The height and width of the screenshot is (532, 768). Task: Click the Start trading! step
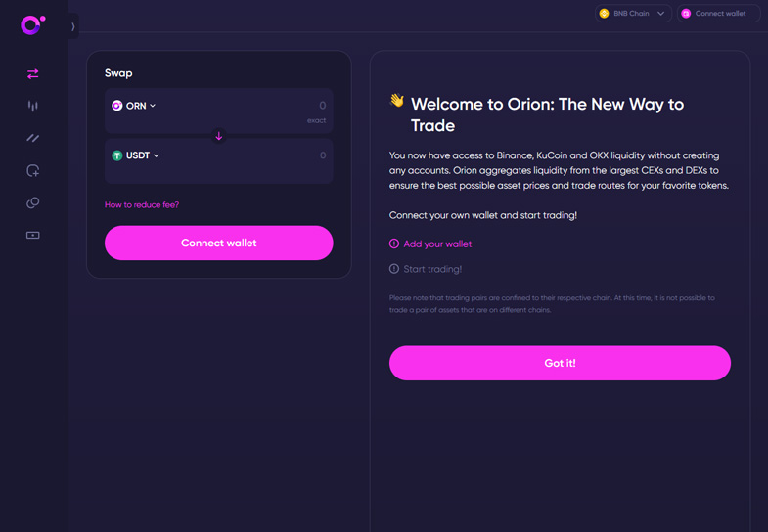(426, 269)
